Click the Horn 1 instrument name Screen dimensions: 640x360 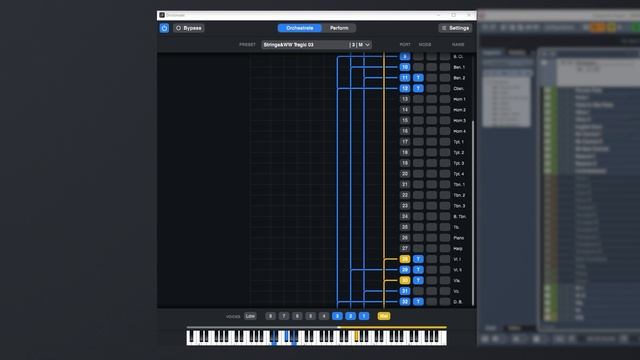pos(459,99)
